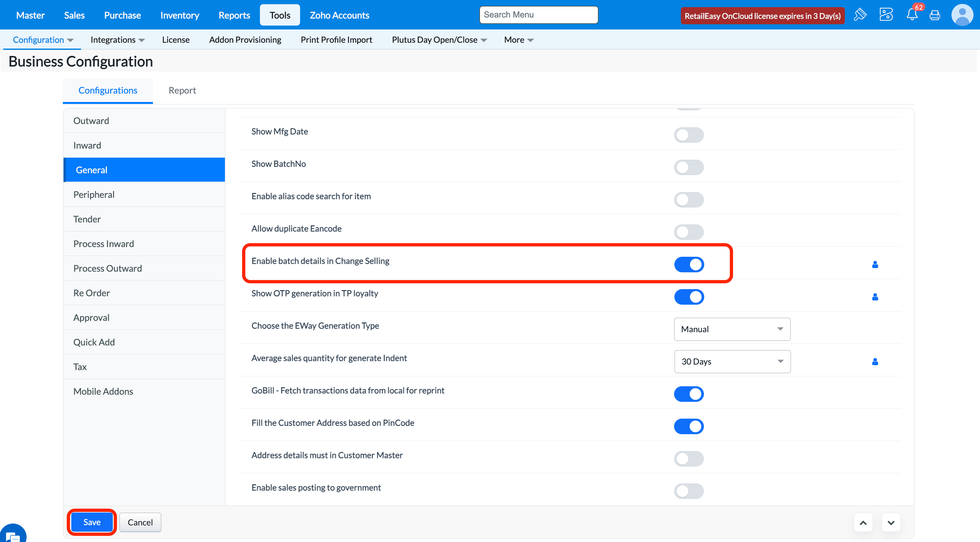Open the user profile avatar
This screenshot has height=542, width=980.
(x=962, y=15)
